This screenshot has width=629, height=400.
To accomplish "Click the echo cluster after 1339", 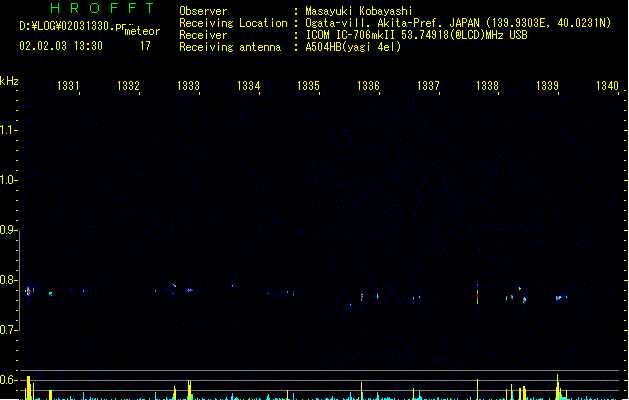I will click(561, 297).
